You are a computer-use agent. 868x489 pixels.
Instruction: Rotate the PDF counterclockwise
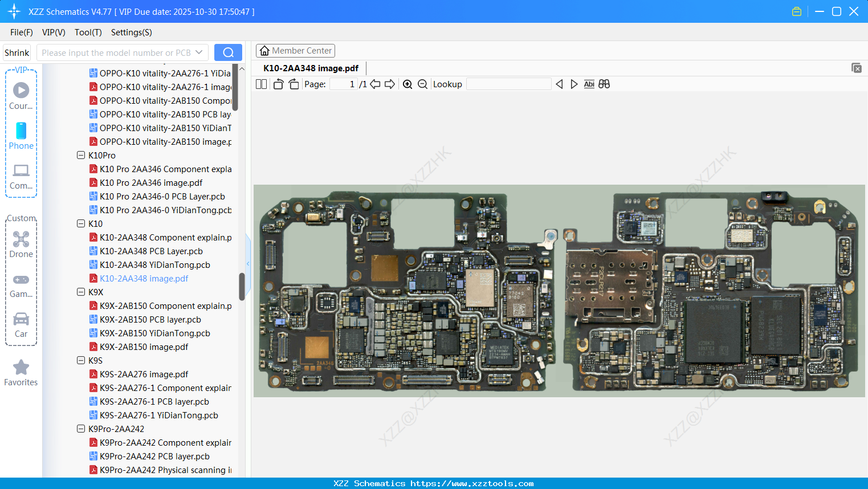pos(278,84)
